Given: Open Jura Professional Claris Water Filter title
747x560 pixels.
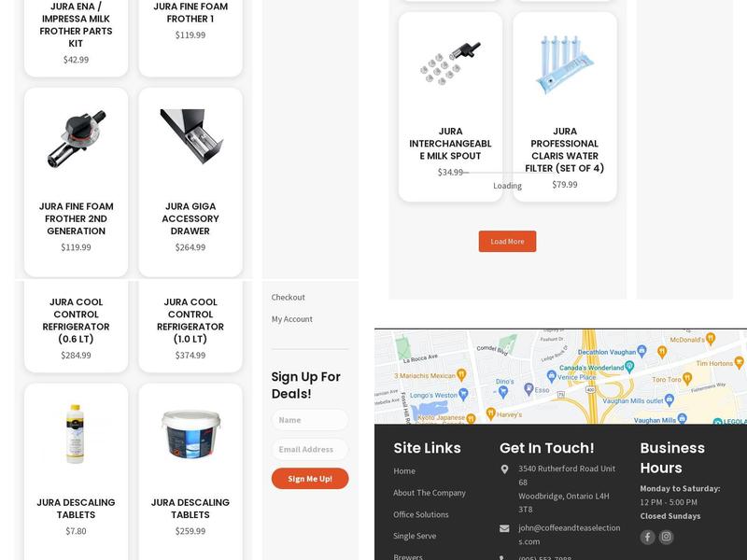Looking at the screenshot, I should (564, 149).
